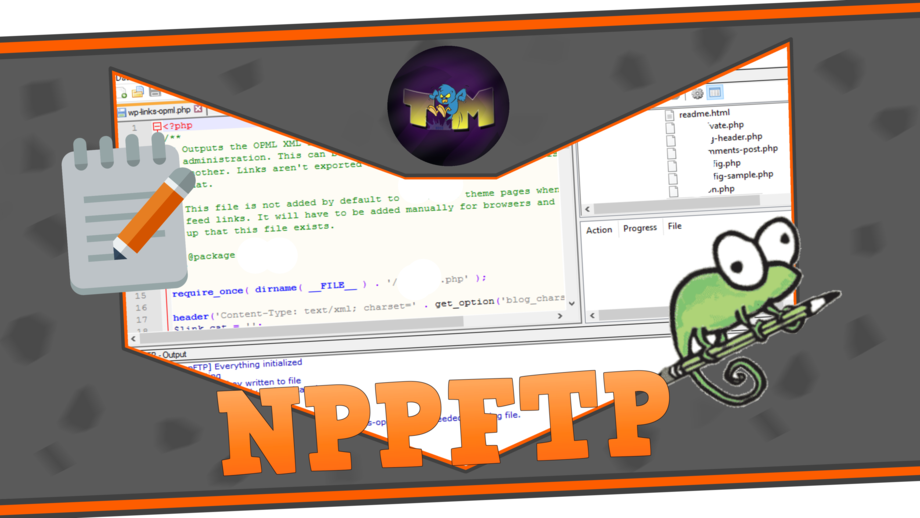The height and width of the screenshot is (518, 920).
Task: Click the 'Everything initialized' output message
Action: 258,364
